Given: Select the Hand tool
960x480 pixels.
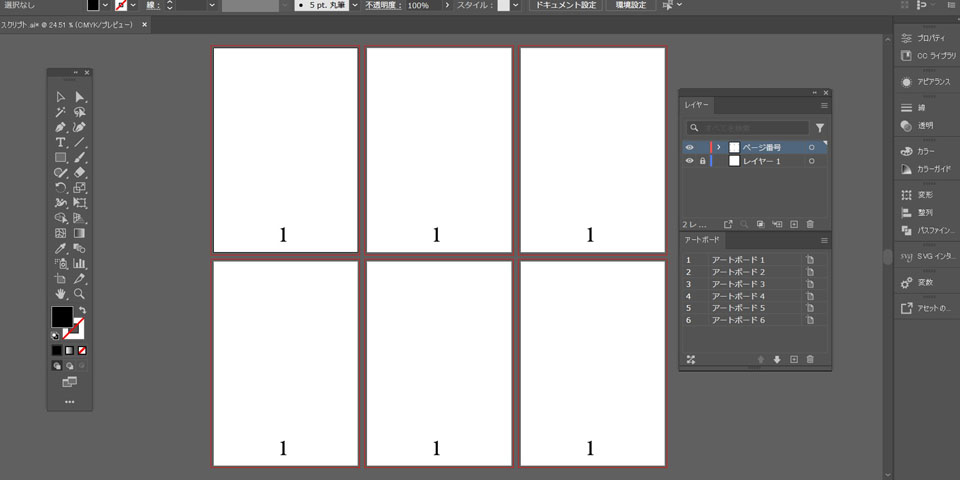Looking at the screenshot, I should [x=60, y=294].
